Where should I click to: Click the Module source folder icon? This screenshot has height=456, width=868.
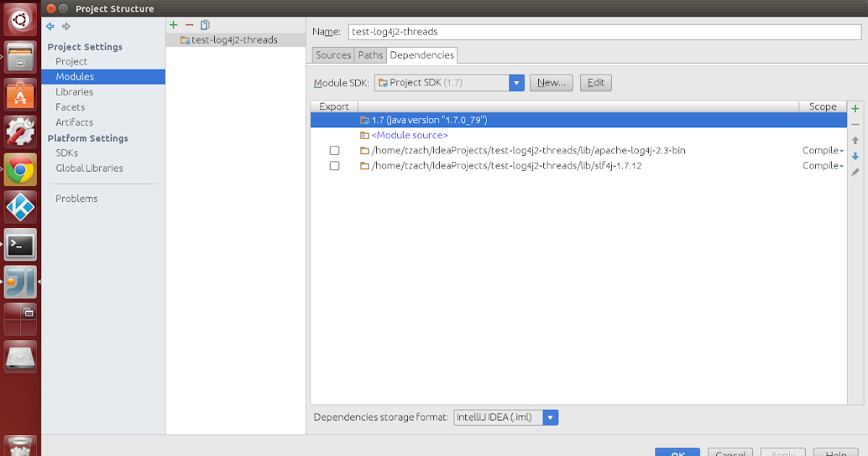[365, 135]
